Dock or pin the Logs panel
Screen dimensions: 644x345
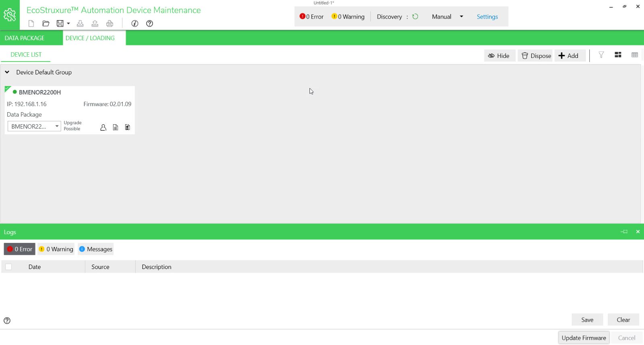coord(624,232)
